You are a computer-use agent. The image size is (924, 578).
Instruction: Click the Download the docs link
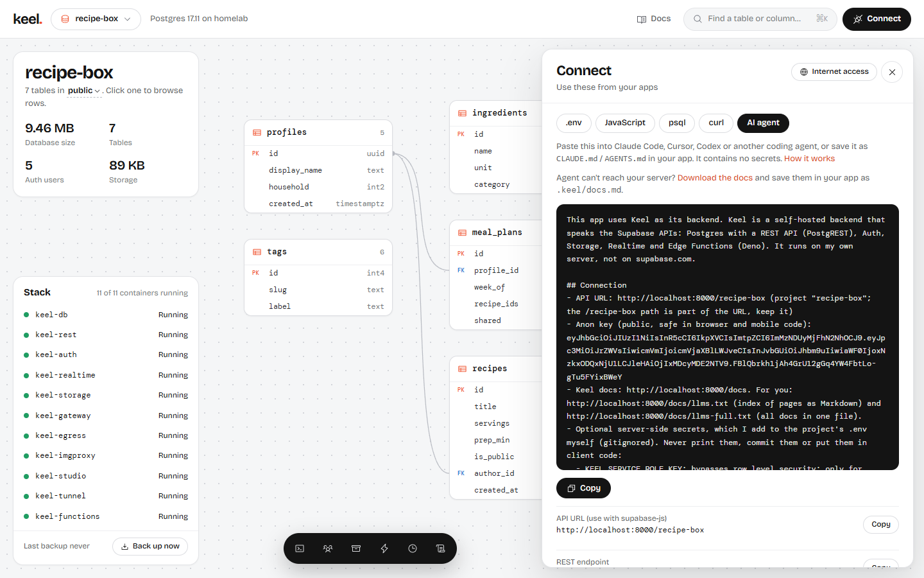point(715,178)
